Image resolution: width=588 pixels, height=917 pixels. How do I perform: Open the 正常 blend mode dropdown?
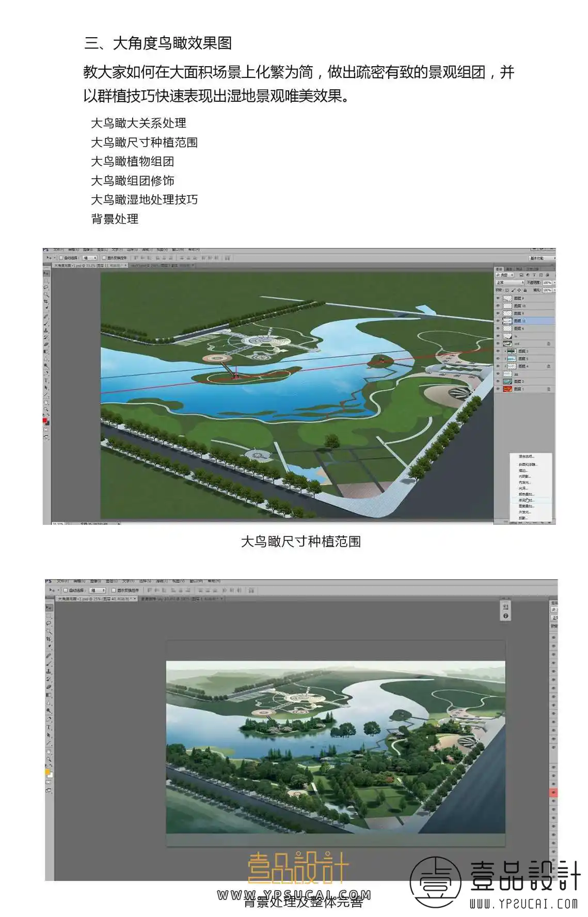click(510, 283)
